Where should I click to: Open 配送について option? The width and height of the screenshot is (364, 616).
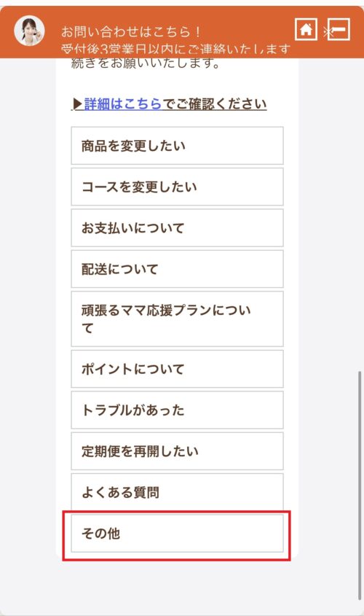[x=177, y=269]
